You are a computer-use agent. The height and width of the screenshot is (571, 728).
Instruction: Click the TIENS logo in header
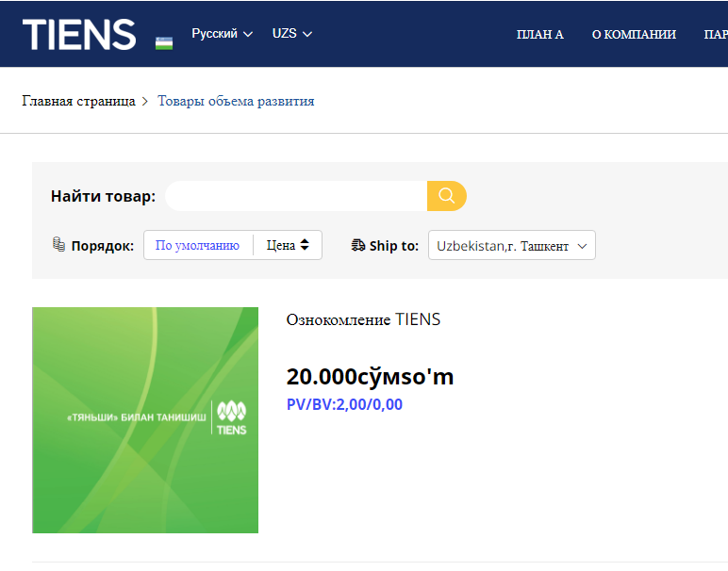(79, 34)
